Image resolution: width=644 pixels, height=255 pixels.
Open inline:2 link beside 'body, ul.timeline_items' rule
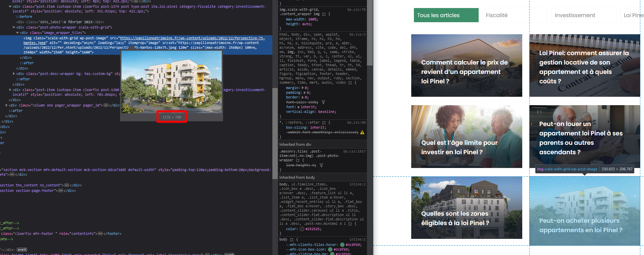(357, 184)
